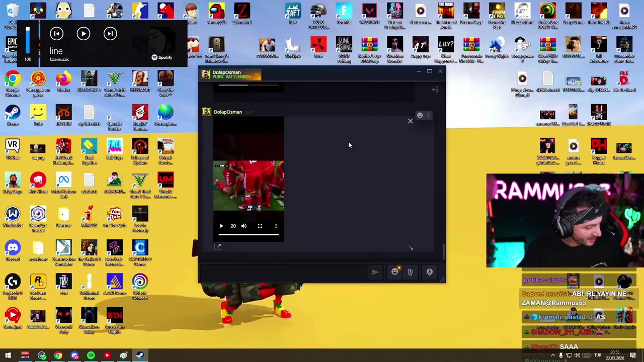Open SILENT HILL f desktop shortcut
This screenshot has width=644, height=362.
(x=89, y=82)
